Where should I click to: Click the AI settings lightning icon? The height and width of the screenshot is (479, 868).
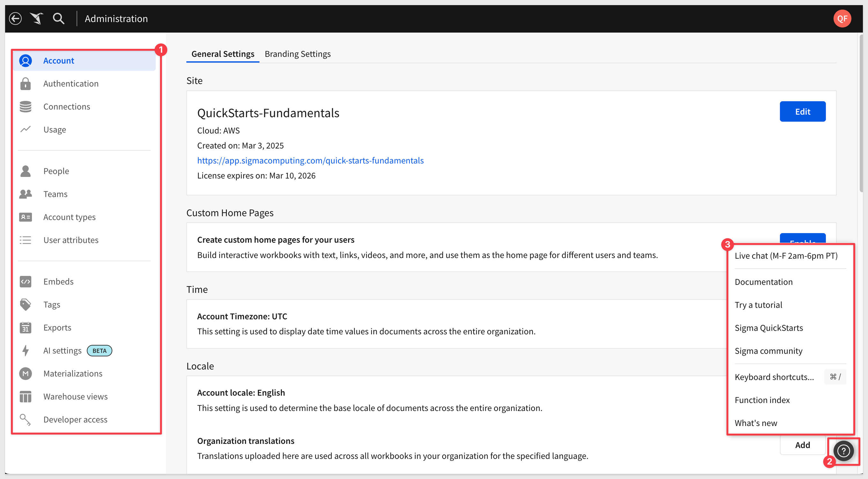pos(26,351)
